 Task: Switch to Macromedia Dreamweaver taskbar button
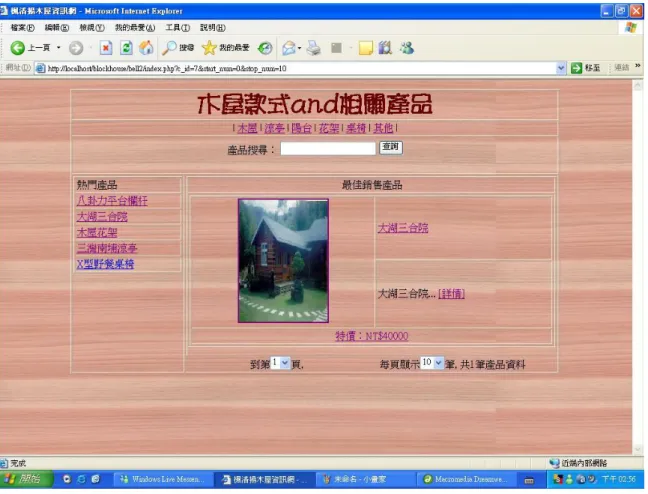click(466, 480)
